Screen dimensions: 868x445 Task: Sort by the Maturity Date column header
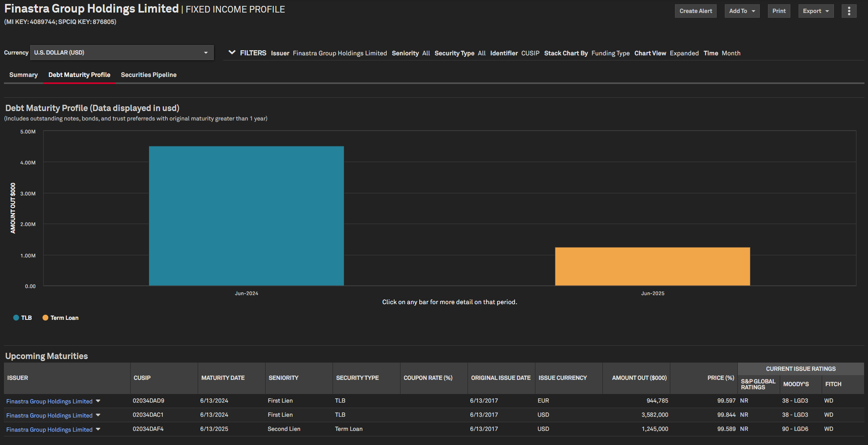[223, 378]
